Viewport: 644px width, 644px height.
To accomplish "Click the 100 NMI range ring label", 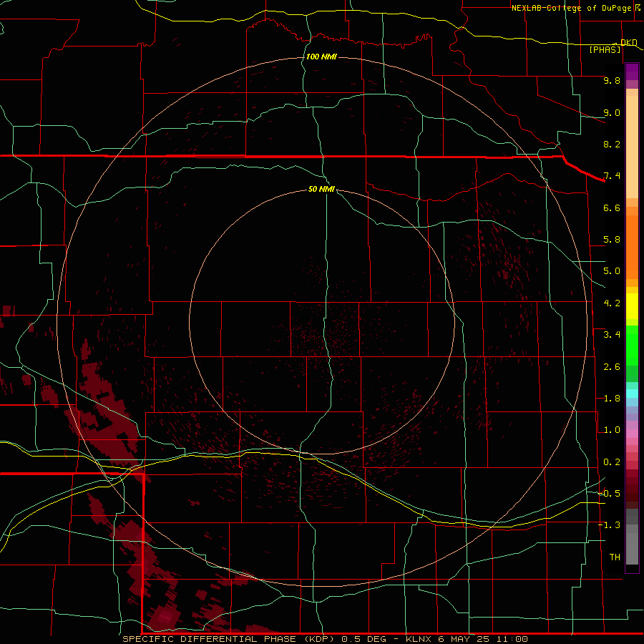I will click(x=321, y=57).
